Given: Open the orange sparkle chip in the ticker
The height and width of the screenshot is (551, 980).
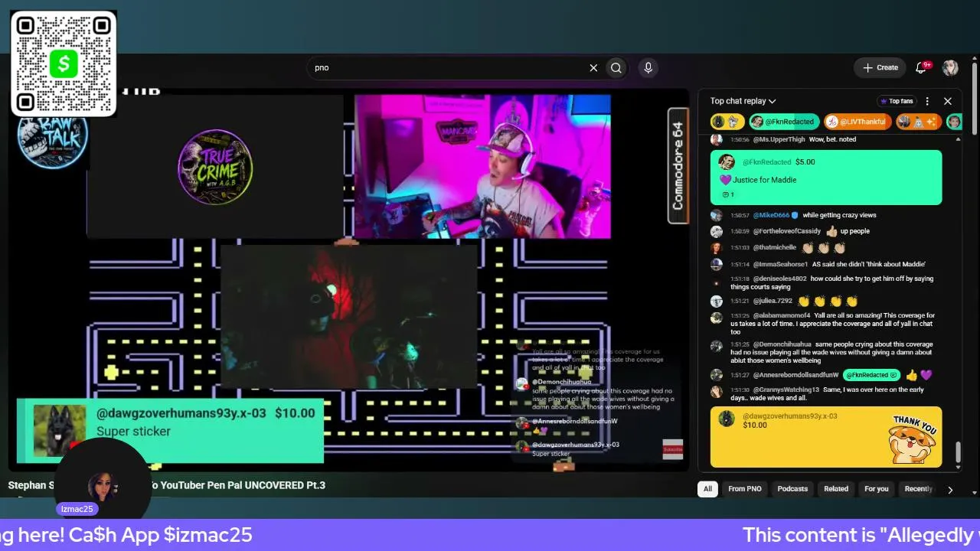Looking at the screenshot, I should tap(919, 122).
